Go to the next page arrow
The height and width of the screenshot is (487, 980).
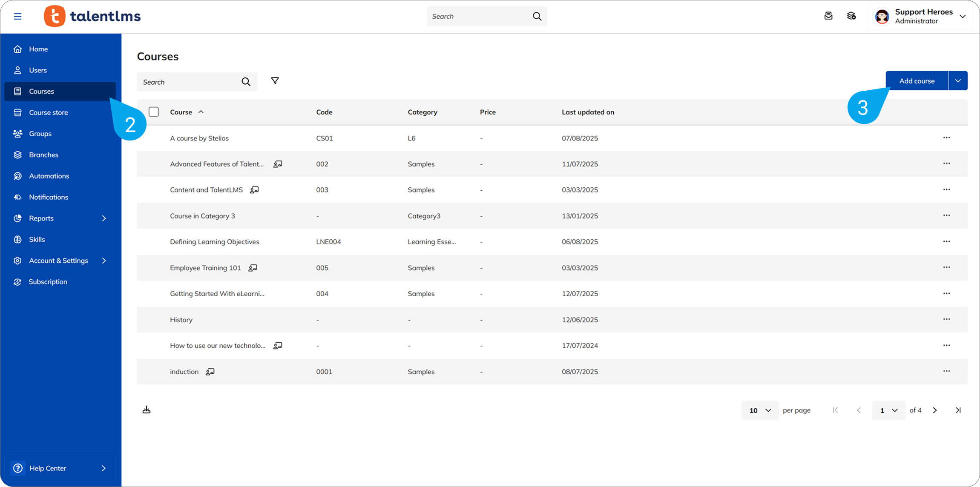935,410
